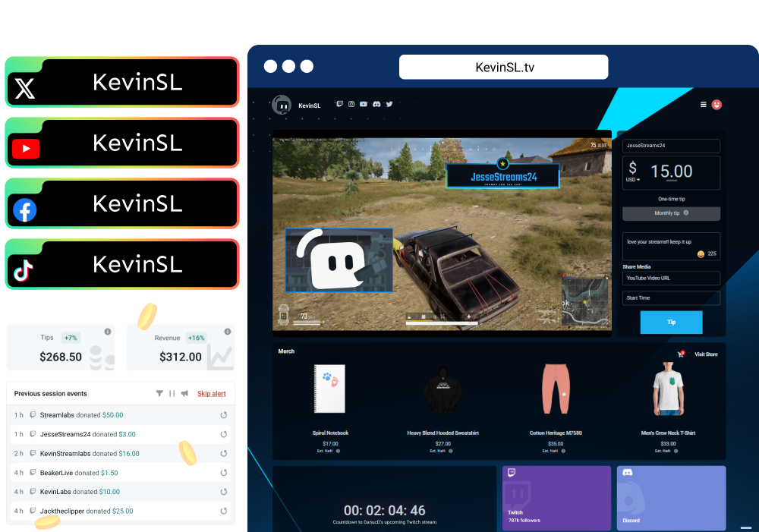Open the hamburger menu at top right
This screenshot has height=532, width=759.
[703, 105]
